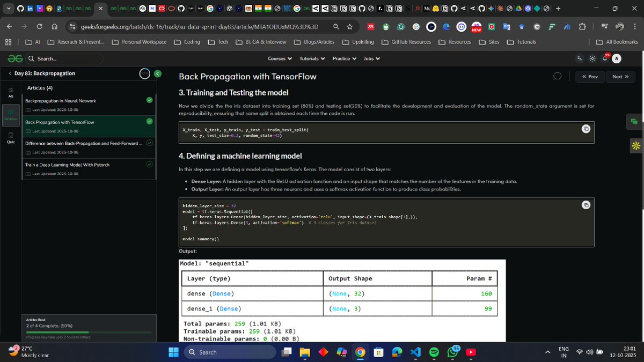Open Backpropagation in Neural Network article

(61, 100)
